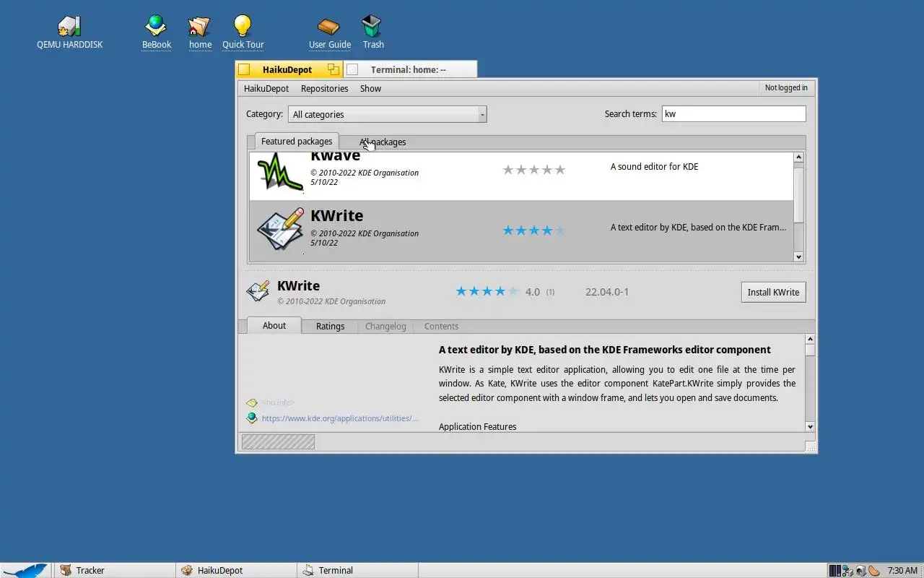The height and width of the screenshot is (578, 924).
Task: Click the About description scroll up arrow
Action: [x=810, y=339]
